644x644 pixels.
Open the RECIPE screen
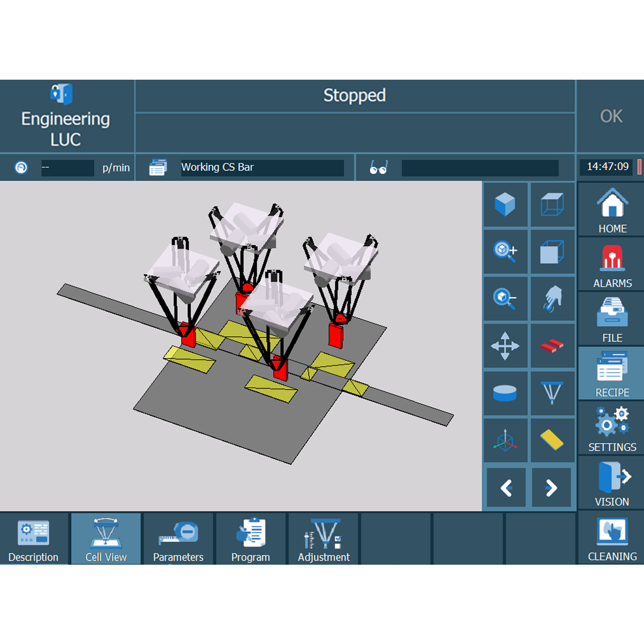[x=612, y=374]
